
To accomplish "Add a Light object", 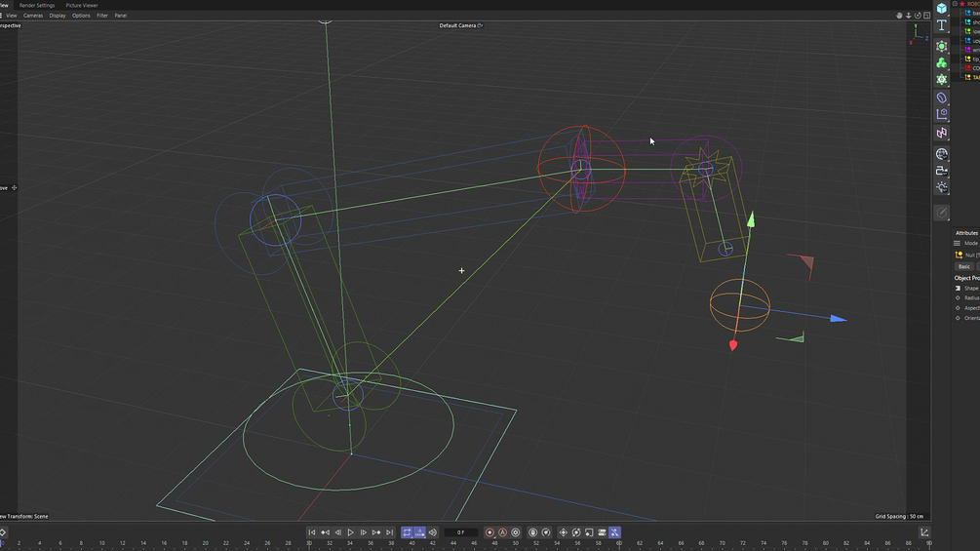I will coord(942,187).
